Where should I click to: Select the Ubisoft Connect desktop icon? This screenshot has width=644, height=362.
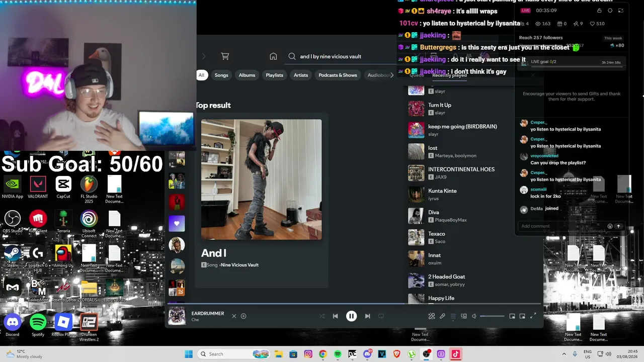(89, 224)
